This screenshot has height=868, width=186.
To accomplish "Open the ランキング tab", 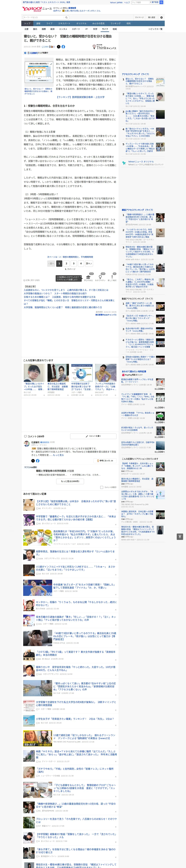I will pyautogui.click(x=115, y=24).
